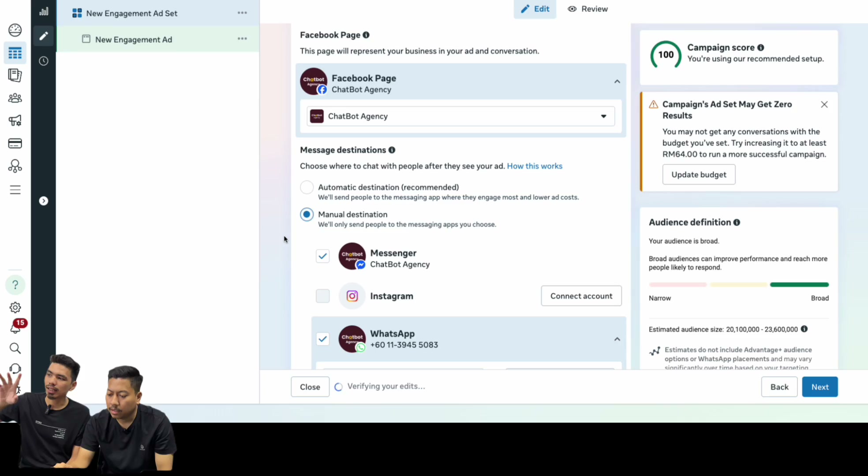Open the ads reporting document icon
Image resolution: width=868 pixels, height=476 pixels.
15,75
